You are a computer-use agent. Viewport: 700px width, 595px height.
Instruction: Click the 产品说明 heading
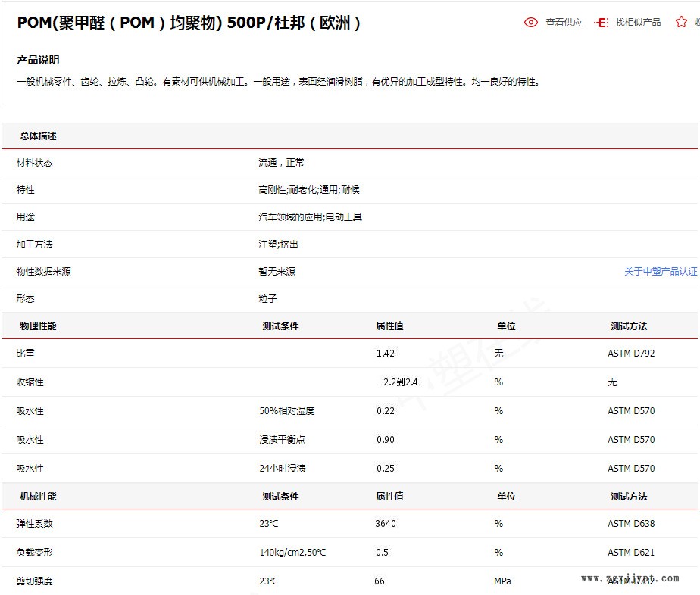[x=39, y=60]
